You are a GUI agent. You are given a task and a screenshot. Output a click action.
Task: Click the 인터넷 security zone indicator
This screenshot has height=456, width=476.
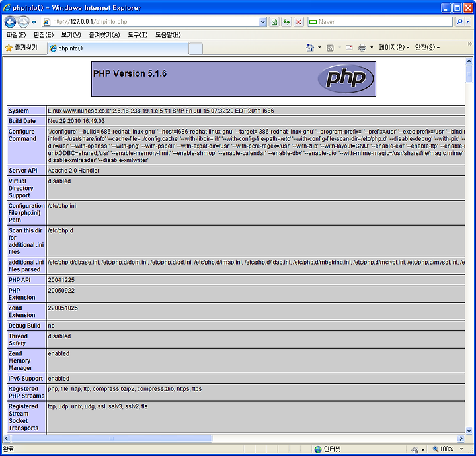tap(328, 449)
